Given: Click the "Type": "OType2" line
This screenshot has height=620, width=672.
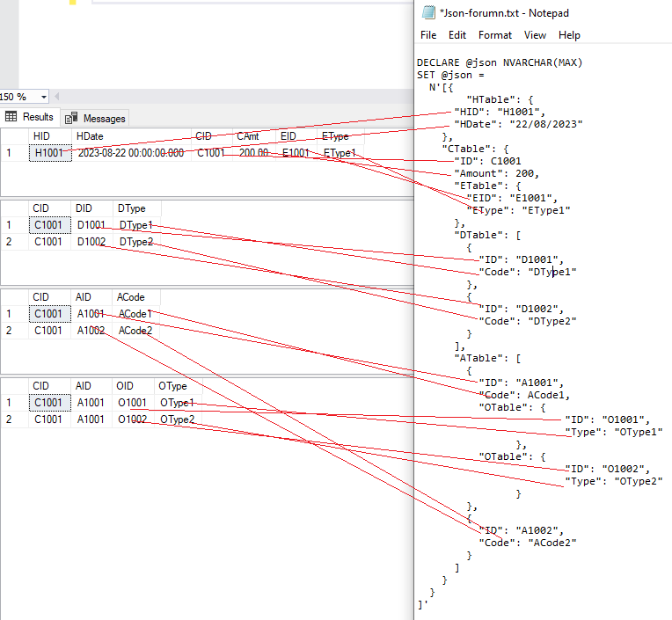Looking at the screenshot, I should [x=614, y=482].
